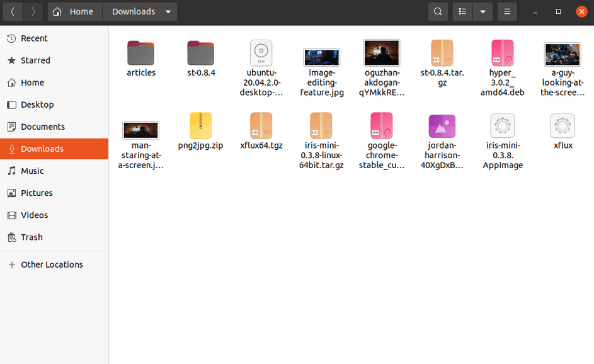The height and width of the screenshot is (364, 594).
Task: Open Videos in the sidebar
Action: [54, 215]
